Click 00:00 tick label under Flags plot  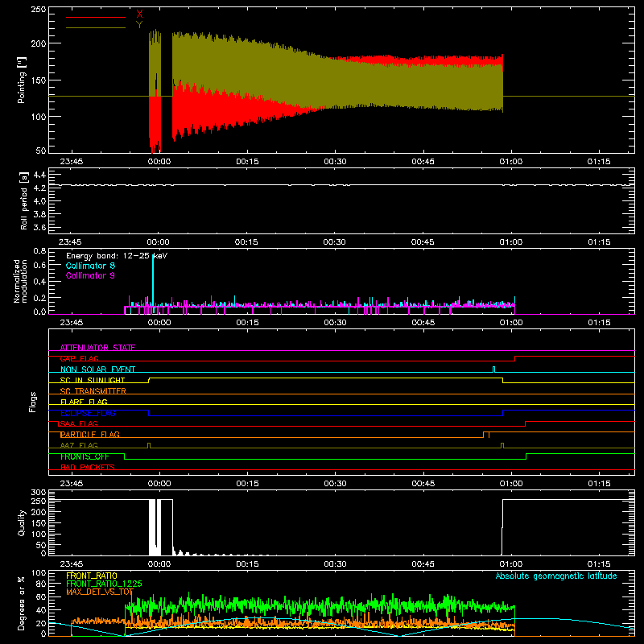click(159, 484)
